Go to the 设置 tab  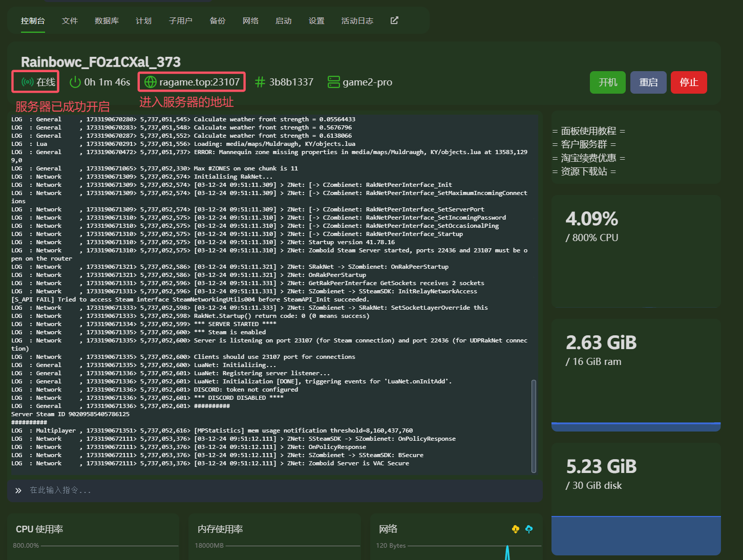tap(316, 21)
